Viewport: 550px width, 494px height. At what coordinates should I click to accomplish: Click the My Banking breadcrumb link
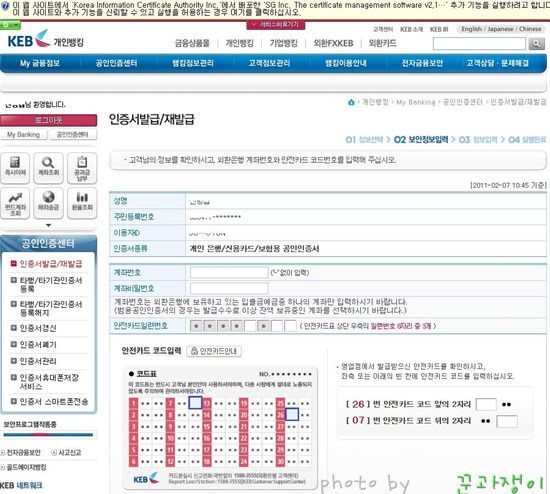point(416,102)
